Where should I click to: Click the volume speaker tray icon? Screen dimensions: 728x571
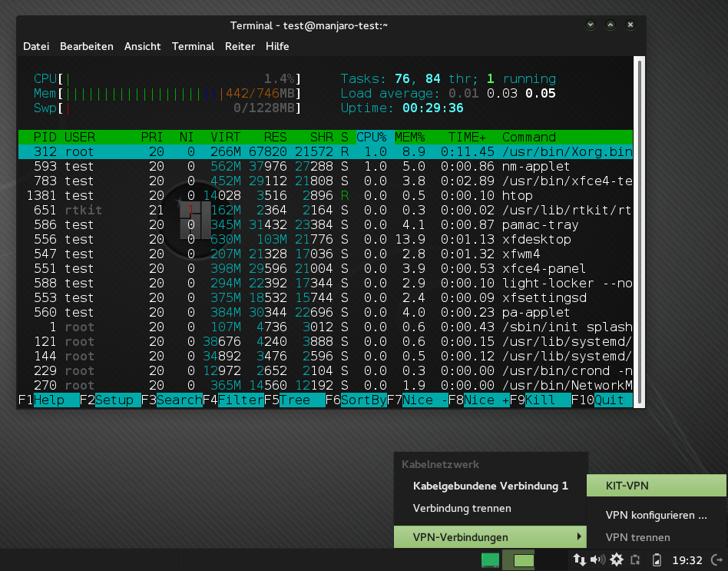pyautogui.click(x=597, y=559)
